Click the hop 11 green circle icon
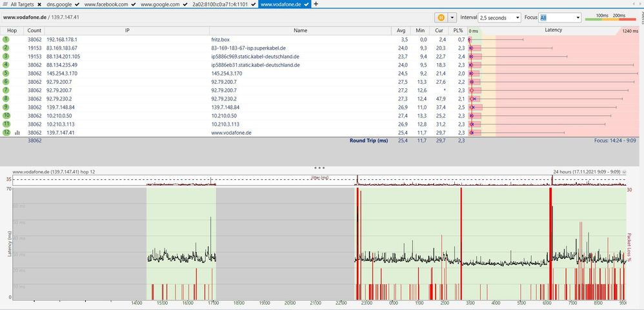The image size is (644, 310). (x=5, y=124)
